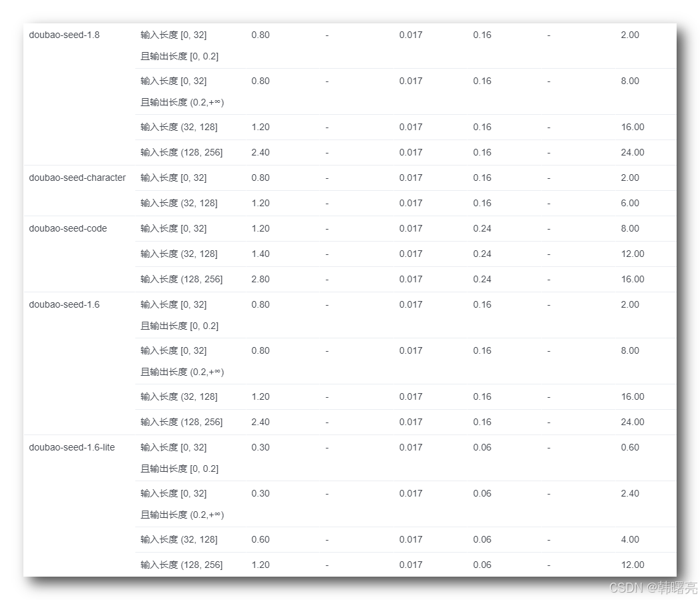Viewport: 700px width, 600px height.
Task: Click the 1.40 price for doubao-seed-code
Action: coord(260,254)
